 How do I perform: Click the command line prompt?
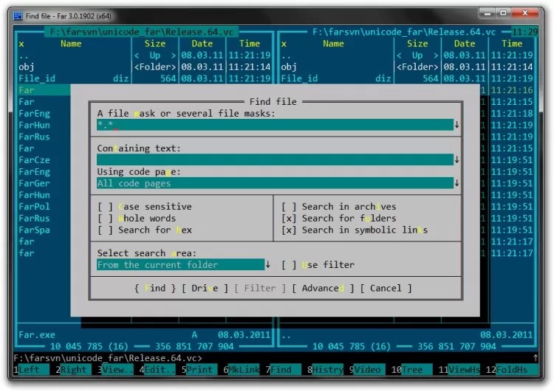[108, 358]
